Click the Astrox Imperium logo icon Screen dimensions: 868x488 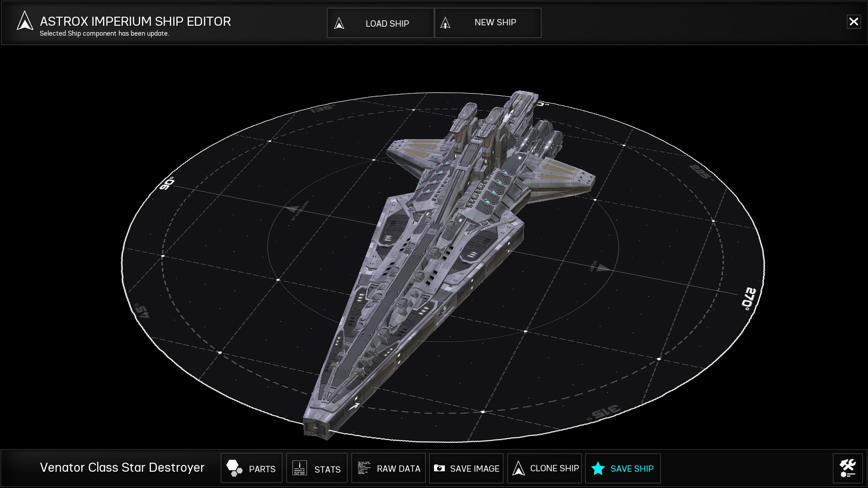[x=25, y=21]
